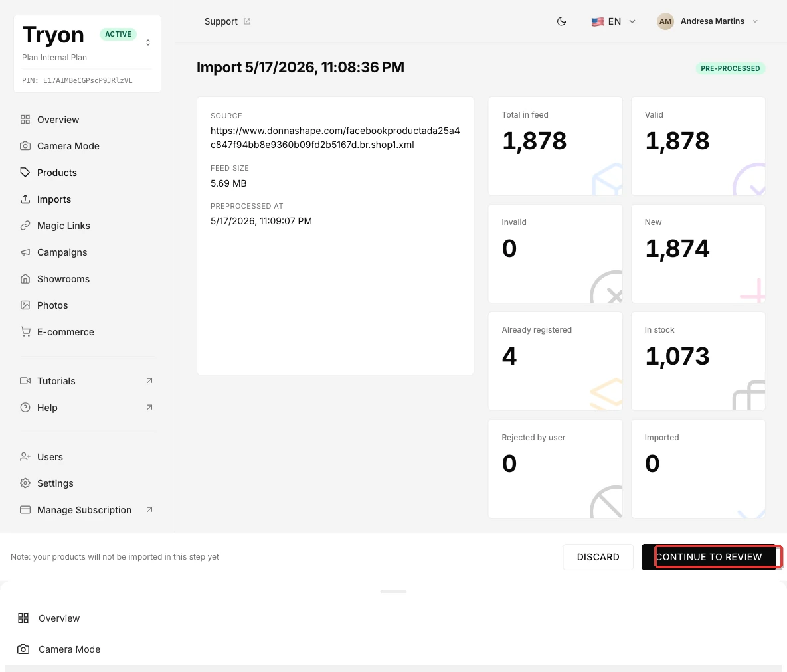
Task: Click the New 1,874 card
Action: pyautogui.click(x=697, y=254)
